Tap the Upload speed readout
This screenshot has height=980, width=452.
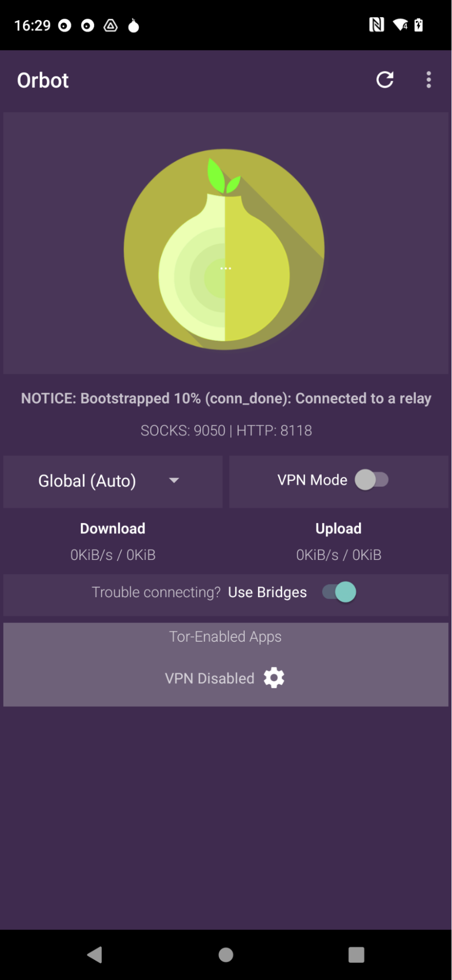(x=338, y=555)
